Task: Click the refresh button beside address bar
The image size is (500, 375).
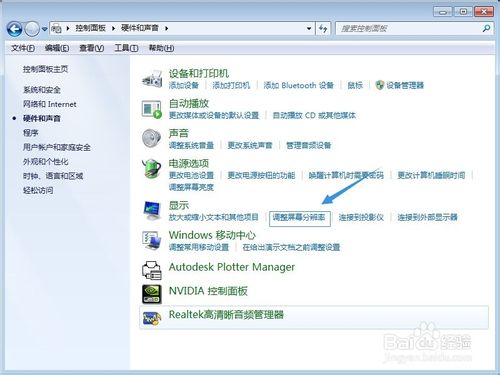Action: (x=323, y=29)
